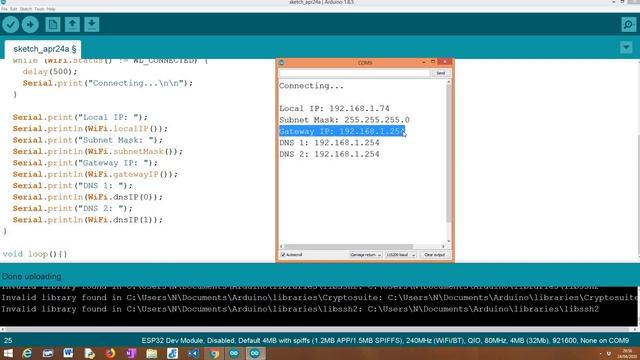Click the Local IP: 192.168.1.74 line

click(x=334, y=109)
